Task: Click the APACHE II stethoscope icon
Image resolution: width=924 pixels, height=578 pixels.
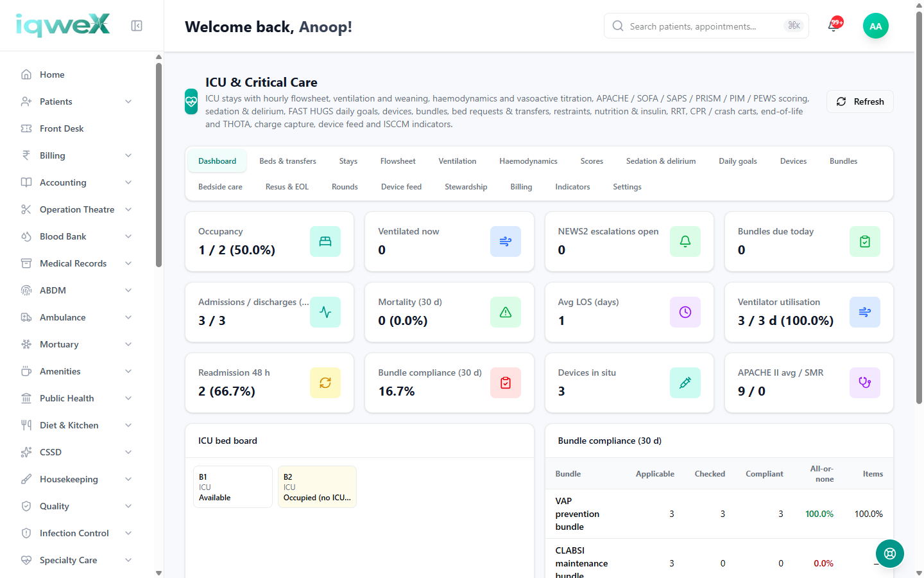Action: point(865,383)
